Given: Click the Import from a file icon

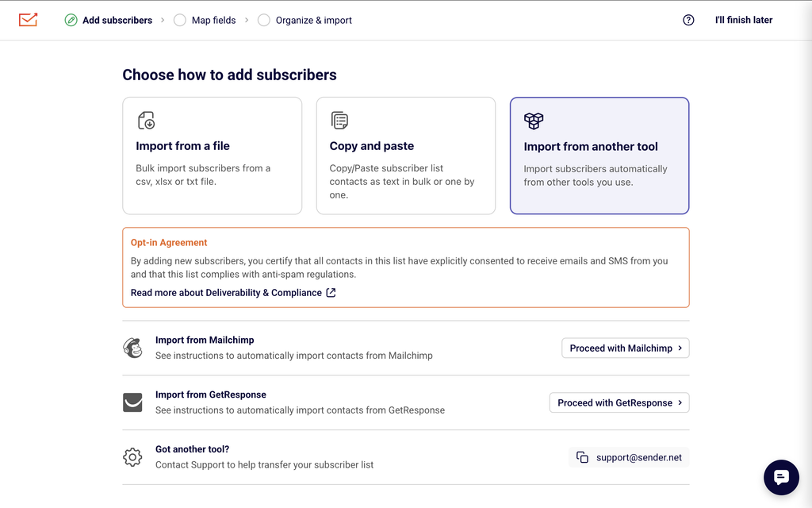Looking at the screenshot, I should (147, 121).
